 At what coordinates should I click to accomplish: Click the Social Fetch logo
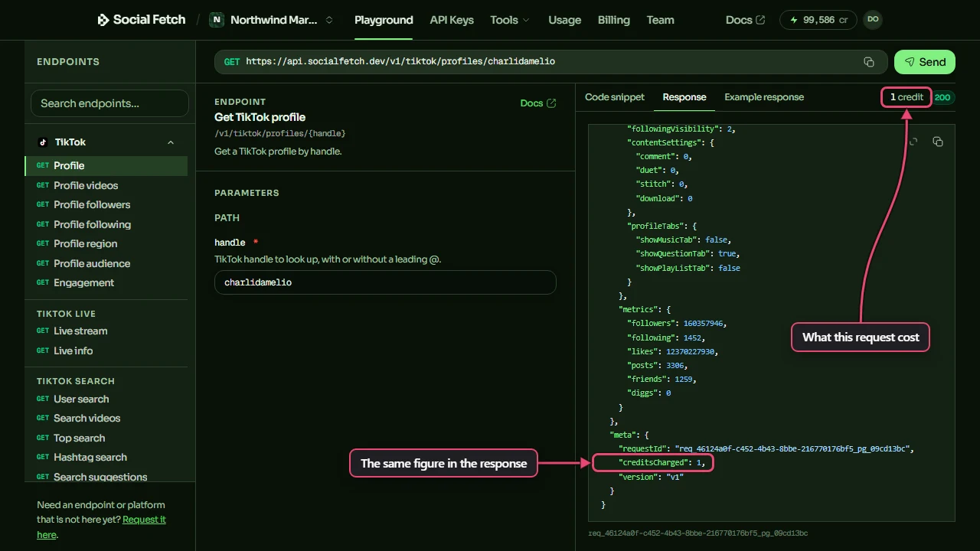click(x=141, y=20)
